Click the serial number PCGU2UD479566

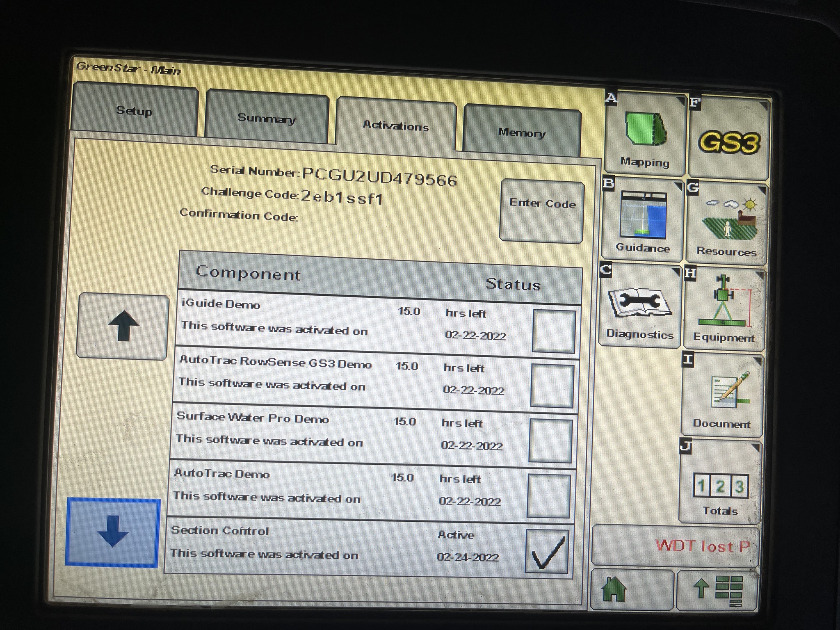point(379,177)
